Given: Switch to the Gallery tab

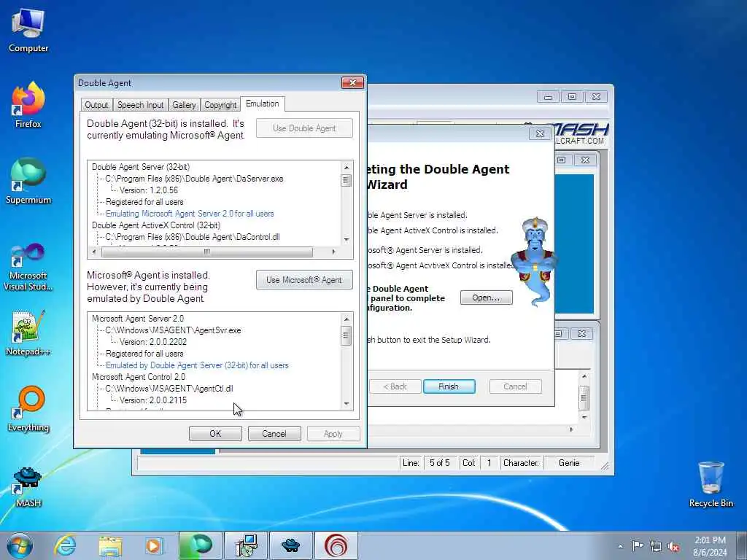Looking at the screenshot, I should pos(184,105).
